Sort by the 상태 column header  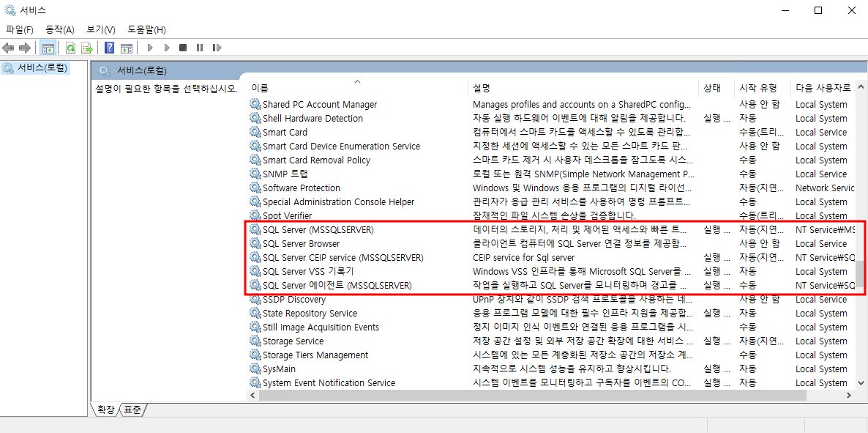point(717,88)
